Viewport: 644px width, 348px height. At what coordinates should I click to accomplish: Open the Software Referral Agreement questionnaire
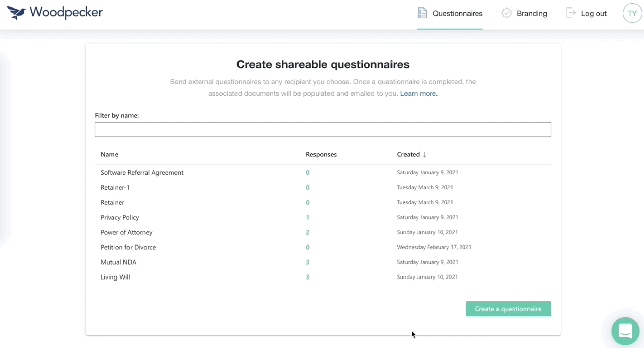[x=142, y=173]
